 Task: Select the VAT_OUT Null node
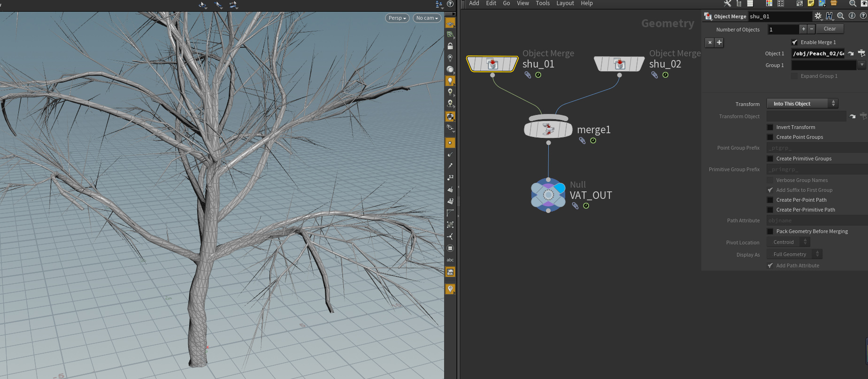coord(548,195)
